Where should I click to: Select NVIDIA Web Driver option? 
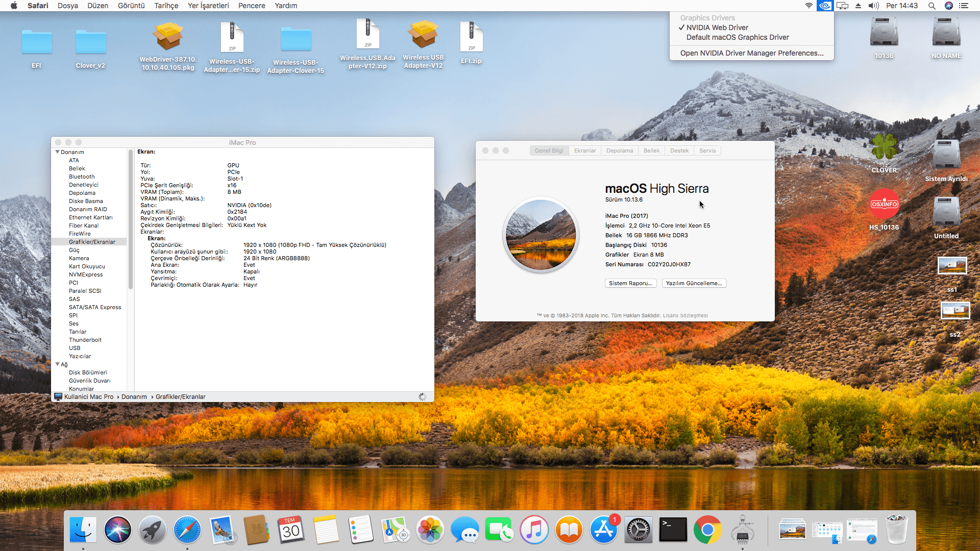tap(717, 28)
